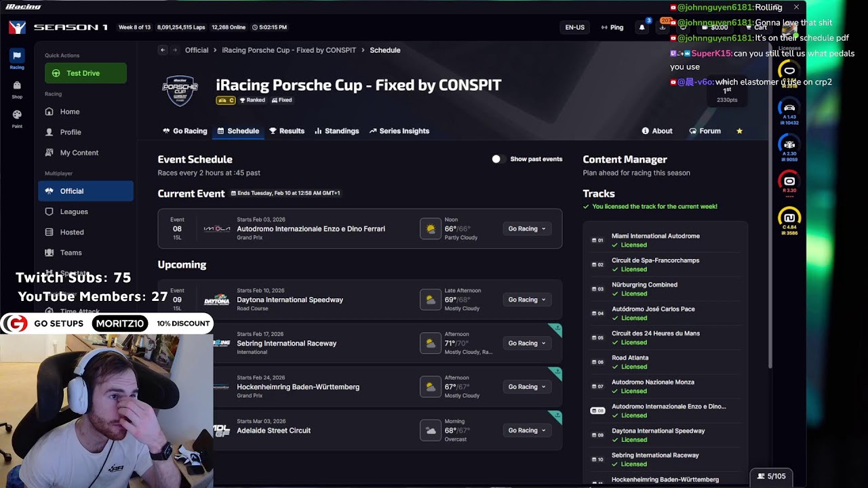Open the Results tab

pos(287,131)
